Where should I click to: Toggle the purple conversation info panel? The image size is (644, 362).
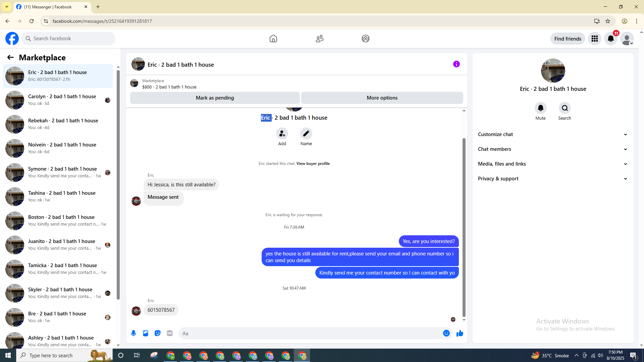pos(456,64)
